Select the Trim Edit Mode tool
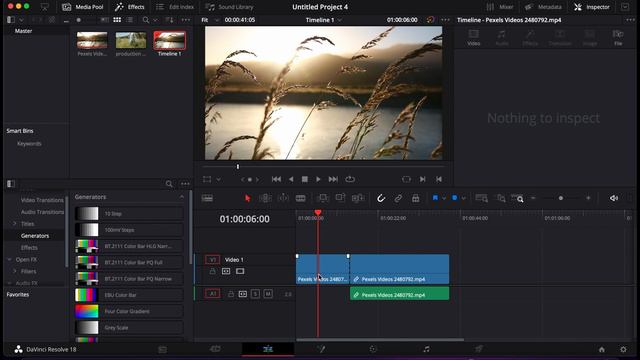The image size is (640, 360). coord(265,198)
